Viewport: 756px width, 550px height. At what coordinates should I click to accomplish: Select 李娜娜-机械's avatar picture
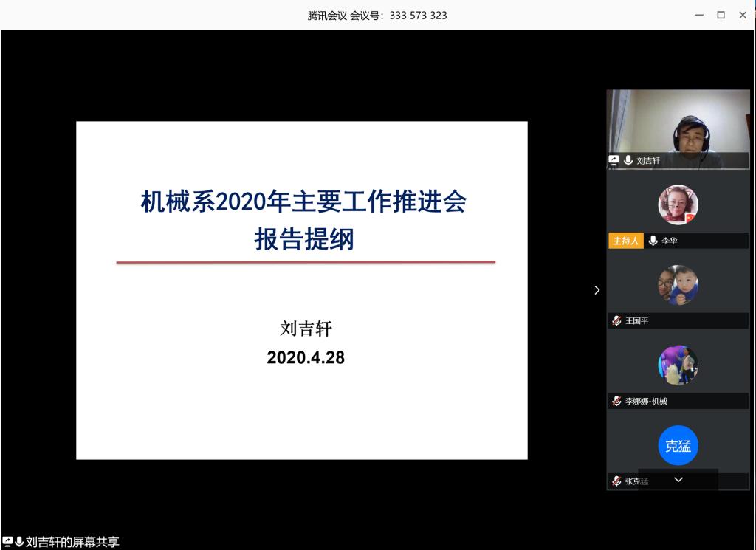[x=678, y=365]
